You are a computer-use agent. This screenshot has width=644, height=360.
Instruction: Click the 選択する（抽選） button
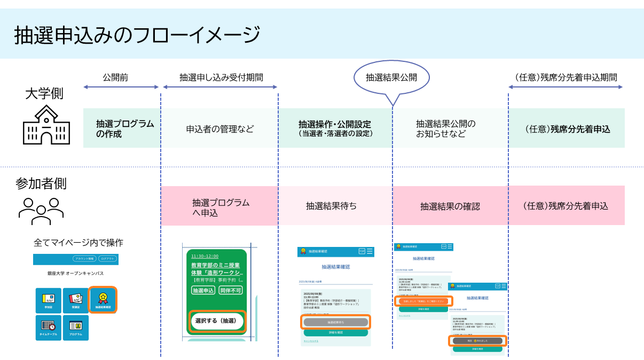tap(218, 322)
